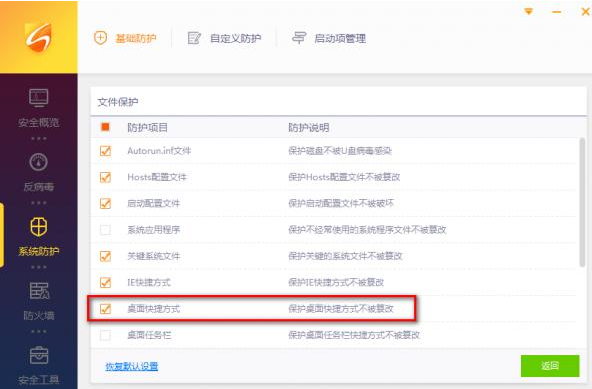592x389 pixels.
Task: Uncheck the 桌面快捷方式 checkbox
Action: coord(105,309)
